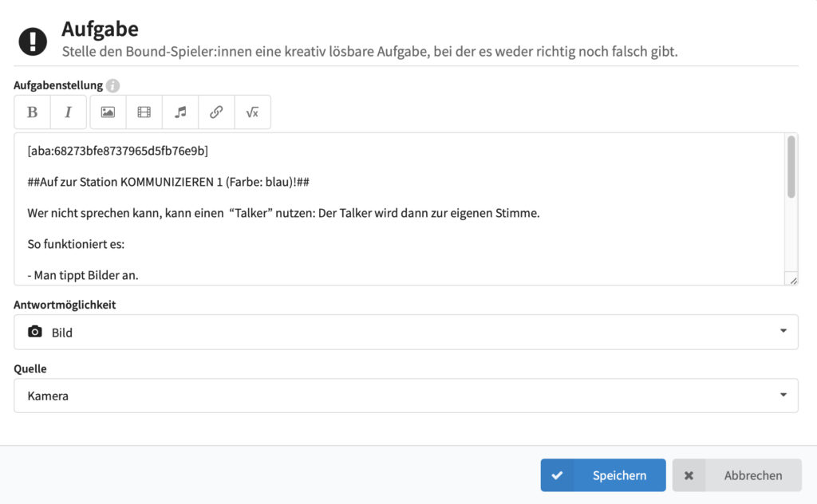Click the checkmark icon on the Speichern button
Image resolution: width=817 pixels, height=504 pixels.
click(557, 475)
